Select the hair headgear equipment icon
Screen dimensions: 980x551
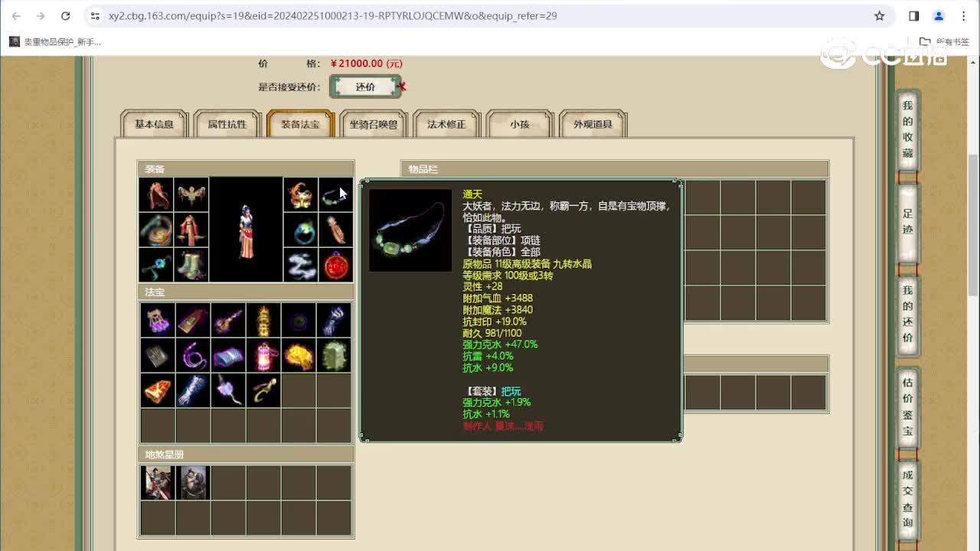tap(155, 195)
